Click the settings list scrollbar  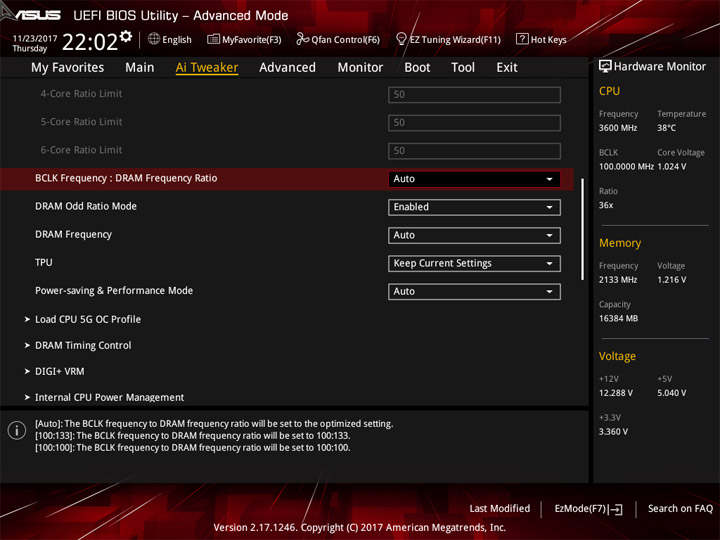(x=582, y=229)
